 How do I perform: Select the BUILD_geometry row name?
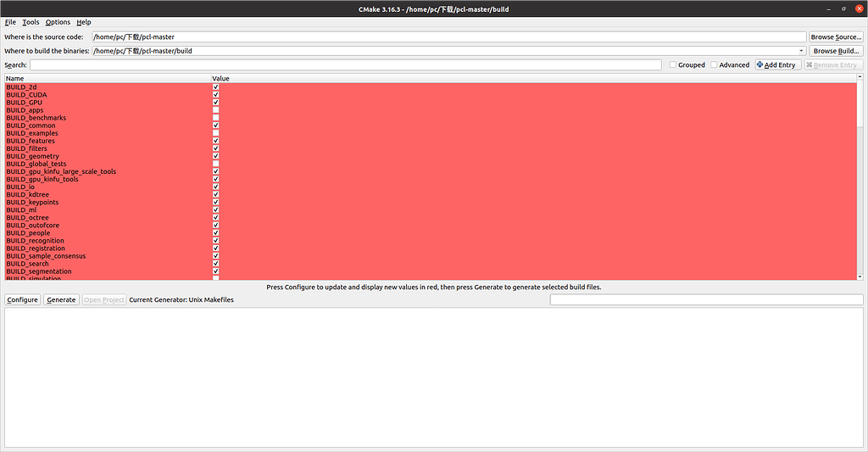33,156
